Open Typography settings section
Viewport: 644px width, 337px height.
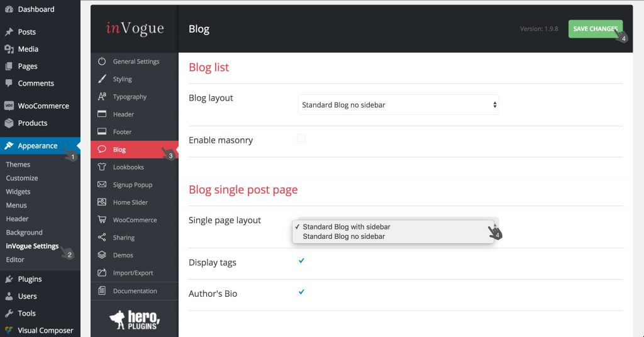[x=135, y=96]
